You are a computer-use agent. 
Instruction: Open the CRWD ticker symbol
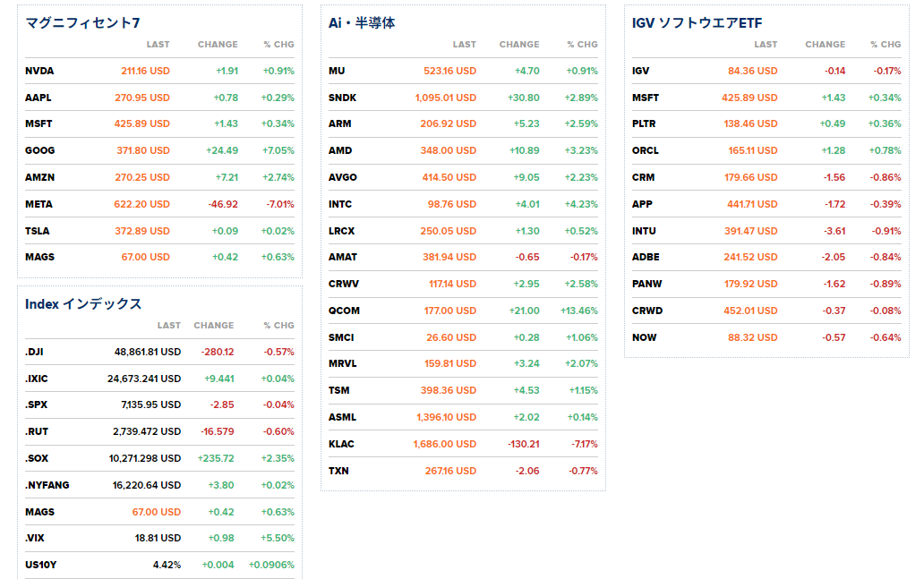(x=647, y=311)
